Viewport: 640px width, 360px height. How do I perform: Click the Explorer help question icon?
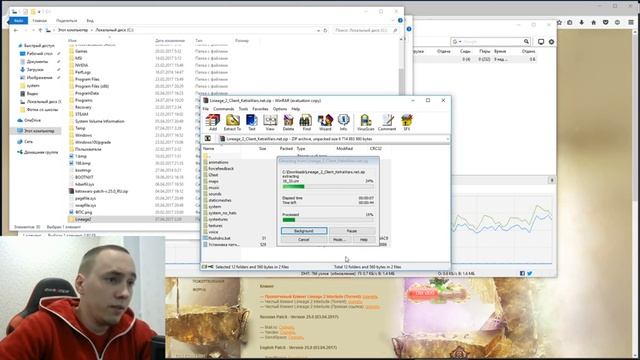(400, 20)
